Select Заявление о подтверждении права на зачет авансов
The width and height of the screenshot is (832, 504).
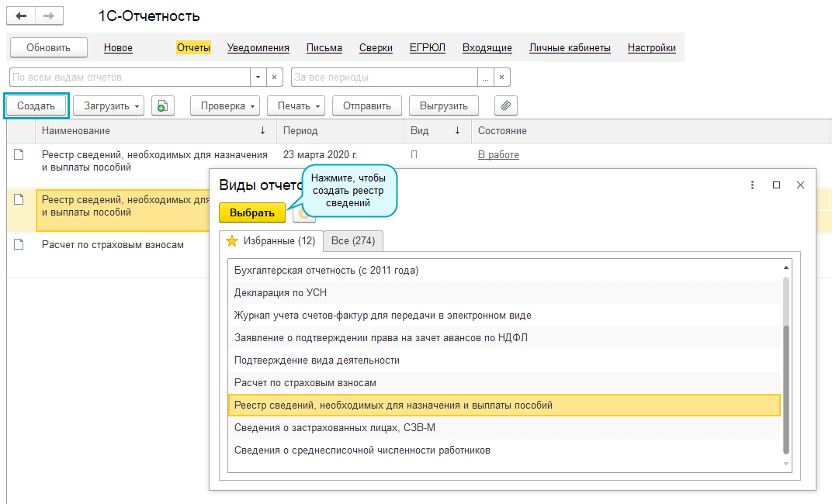[x=504, y=337]
